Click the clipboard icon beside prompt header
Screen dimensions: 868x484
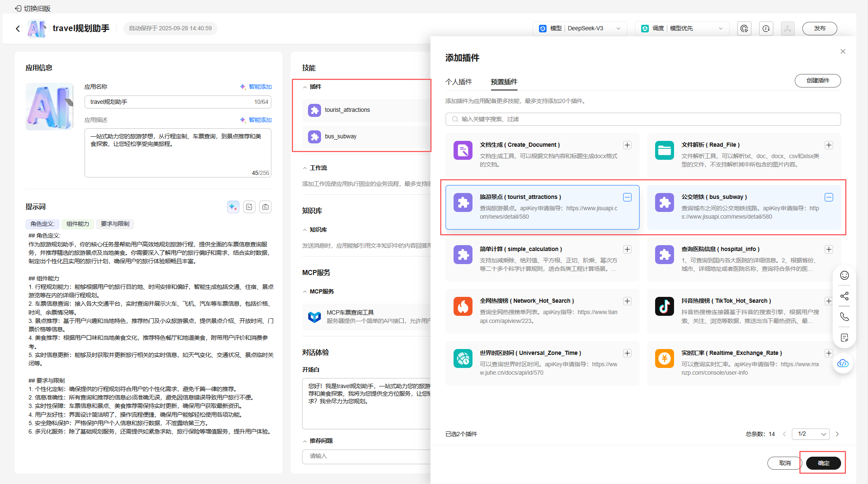[265, 207]
